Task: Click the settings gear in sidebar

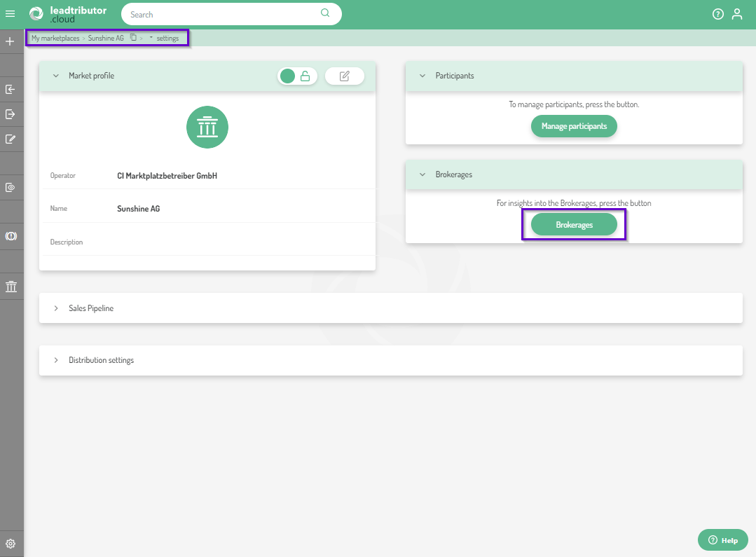Action: tap(11, 544)
